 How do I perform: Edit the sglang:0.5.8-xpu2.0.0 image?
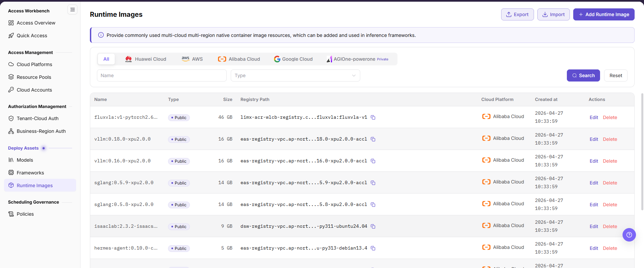tap(594, 205)
